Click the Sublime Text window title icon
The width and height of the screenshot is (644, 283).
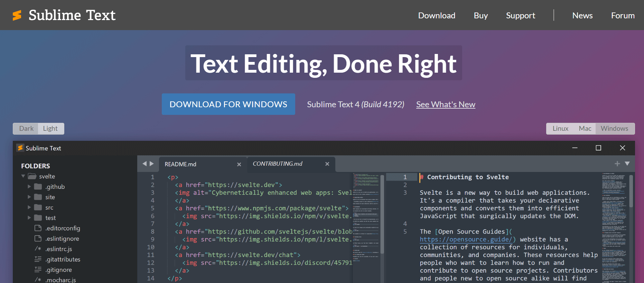[x=20, y=148]
